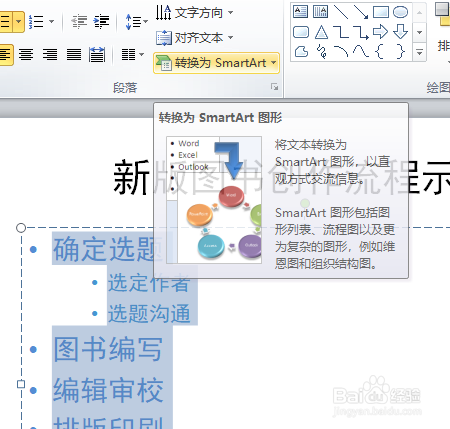Open the 段落 paragraph dialog launcher
Viewport: 450px width, 429px height.
point(274,87)
